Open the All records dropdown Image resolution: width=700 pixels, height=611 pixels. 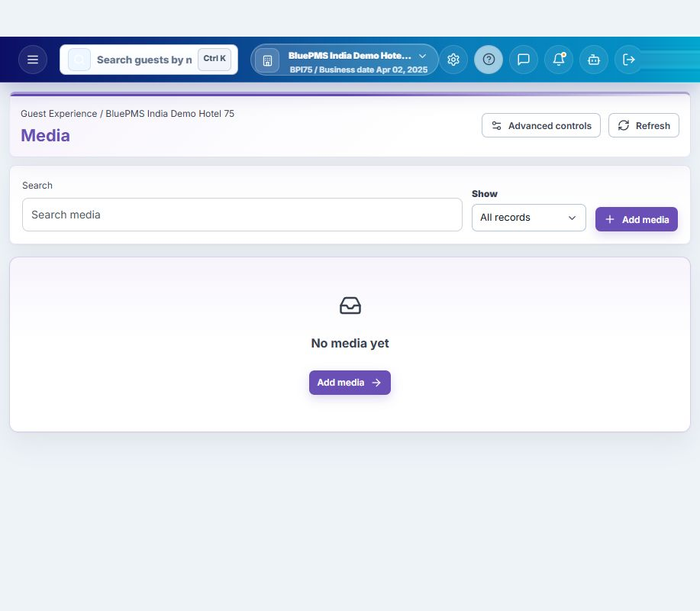click(x=528, y=218)
